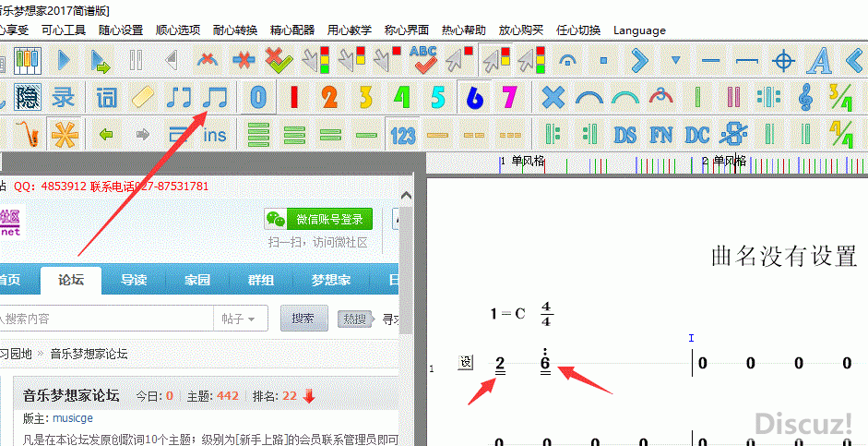
Task: Toggle the 123 numbered notation button
Action: coord(402,135)
